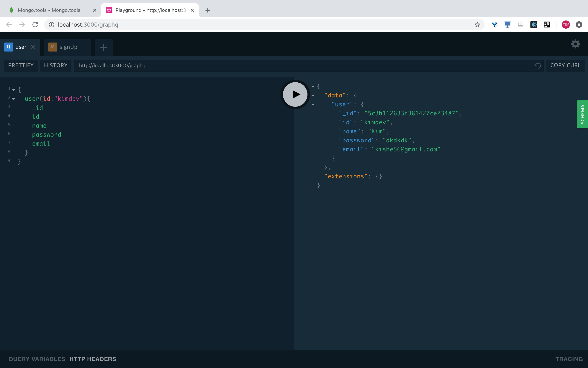Collapse line 1 fold arrow in editor
The width and height of the screenshot is (588, 368).
point(14,90)
